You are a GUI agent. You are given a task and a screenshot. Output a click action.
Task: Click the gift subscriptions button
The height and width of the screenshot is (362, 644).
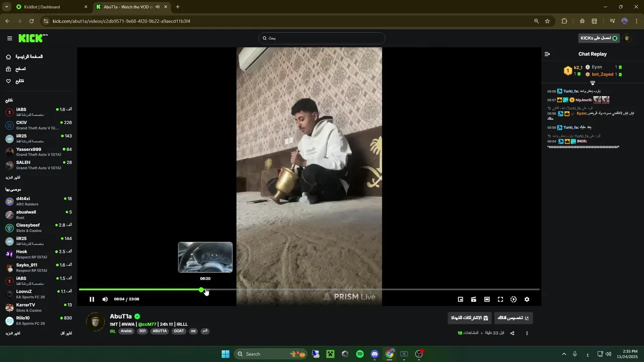point(470,318)
